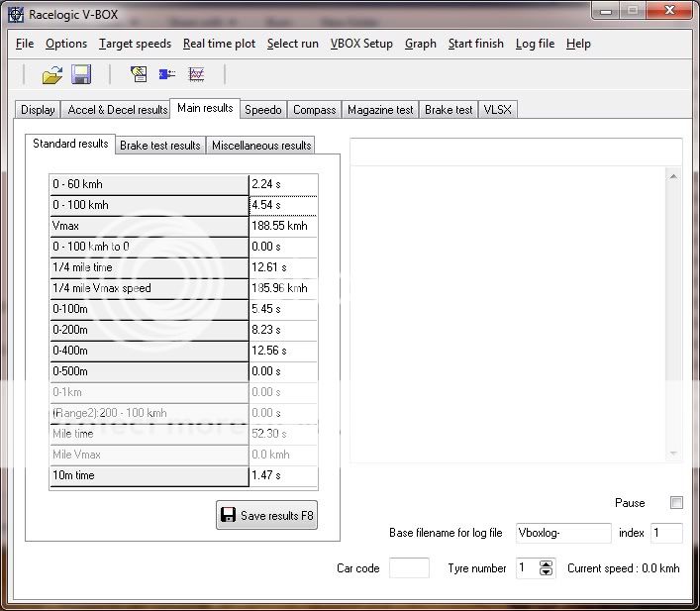
Task: Click the index input field
Action: [667, 533]
